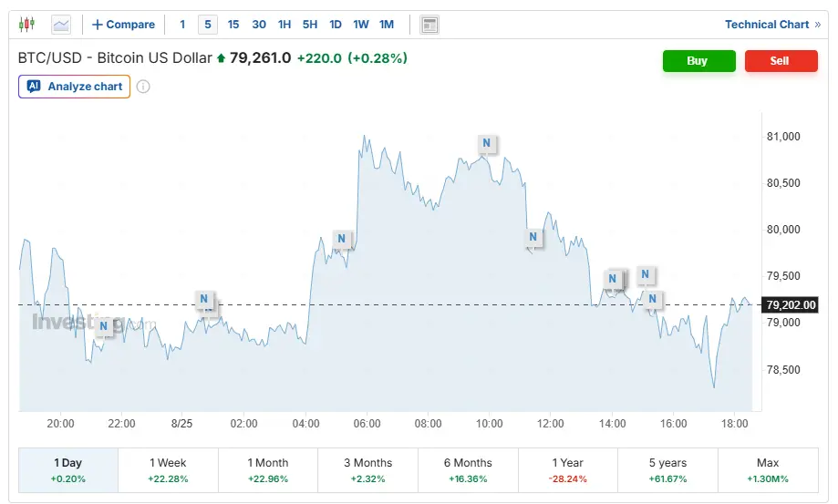Click the red Sell button

pyautogui.click(x=781, y=61)
